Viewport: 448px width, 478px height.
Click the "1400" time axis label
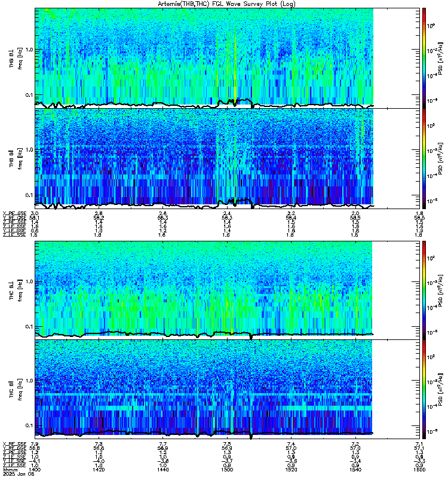click(34, 470)
